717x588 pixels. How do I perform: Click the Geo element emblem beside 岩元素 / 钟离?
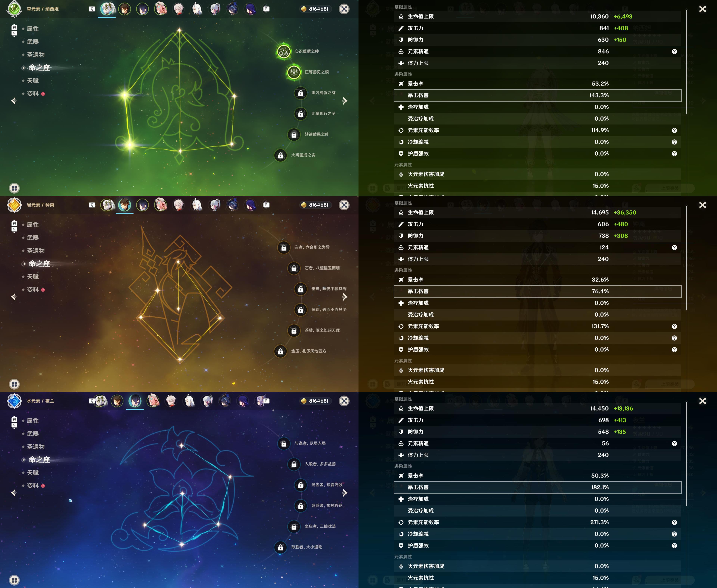coord(14,205)
